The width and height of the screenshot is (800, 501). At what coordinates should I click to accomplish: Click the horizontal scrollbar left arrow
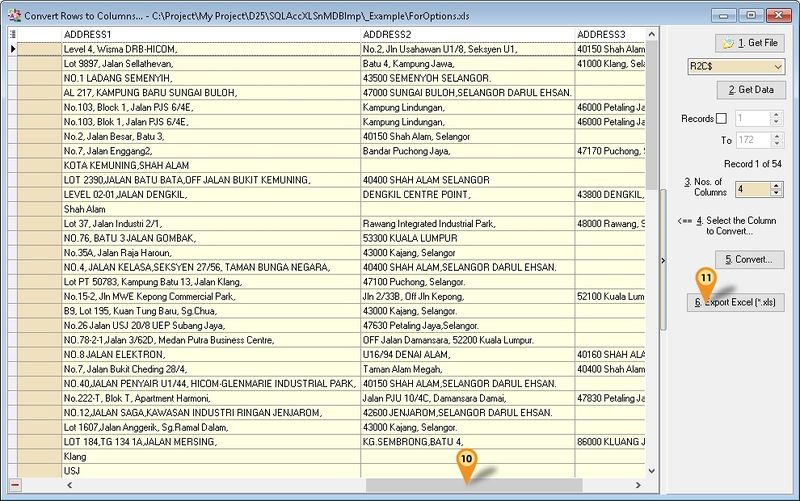(69, 485)
